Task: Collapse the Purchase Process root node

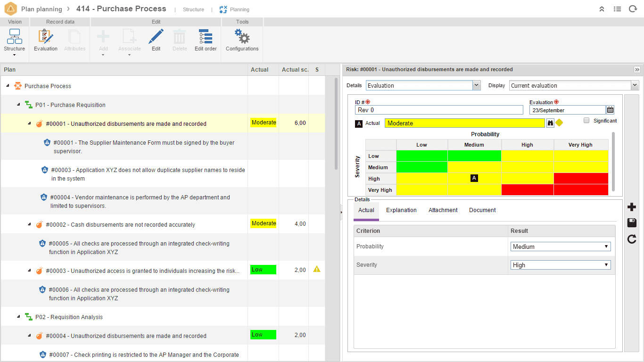Action: pyautogui.click(x=8, y=86)
